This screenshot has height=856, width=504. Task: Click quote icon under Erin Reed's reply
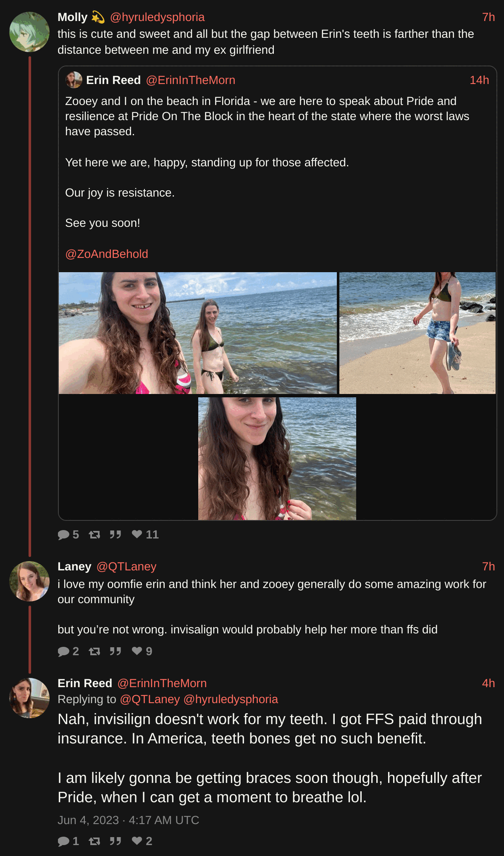click(x=115, y=841)
